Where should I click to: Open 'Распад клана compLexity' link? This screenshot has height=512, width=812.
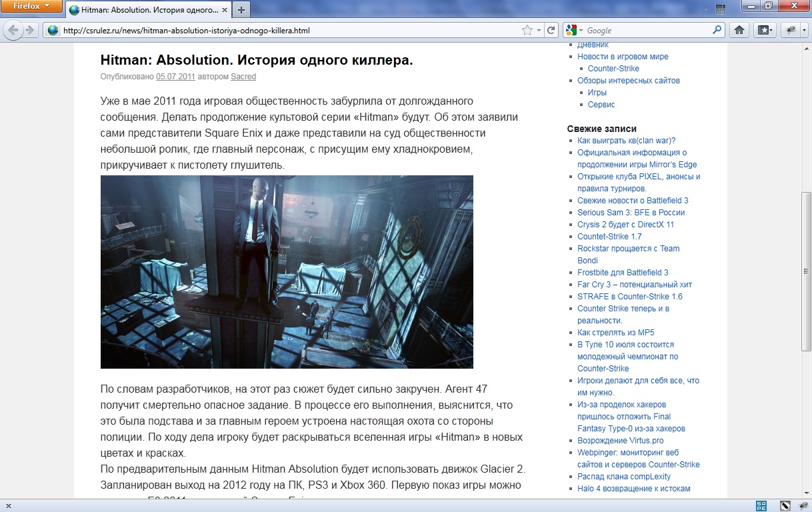click(624, 477)
